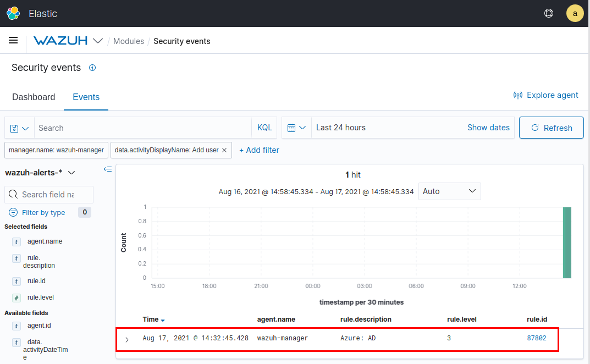Select agent.id in Available fields

point(39,326)
